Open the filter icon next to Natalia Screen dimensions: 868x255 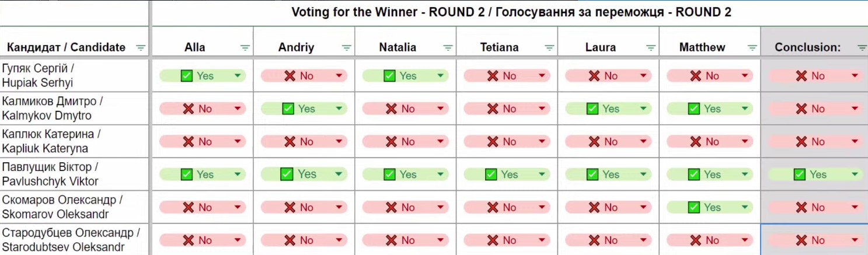pyautogui.click(x=448, y=48)
